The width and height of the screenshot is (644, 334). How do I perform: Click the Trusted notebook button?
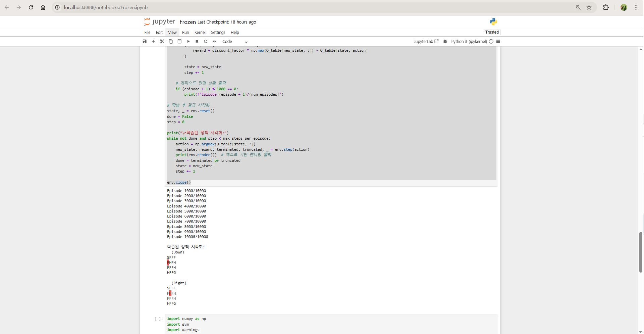tap(492, 32)
